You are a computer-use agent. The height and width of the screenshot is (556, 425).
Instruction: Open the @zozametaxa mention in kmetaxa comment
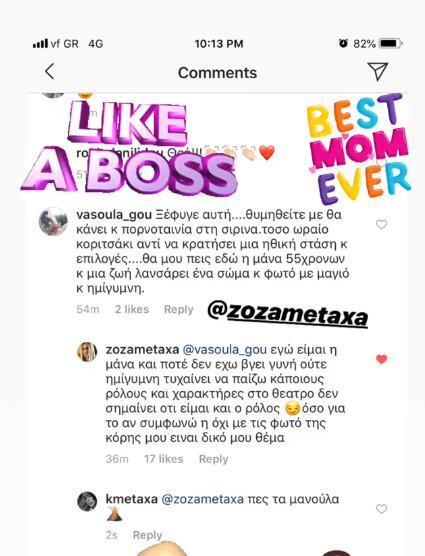point(202,499)
